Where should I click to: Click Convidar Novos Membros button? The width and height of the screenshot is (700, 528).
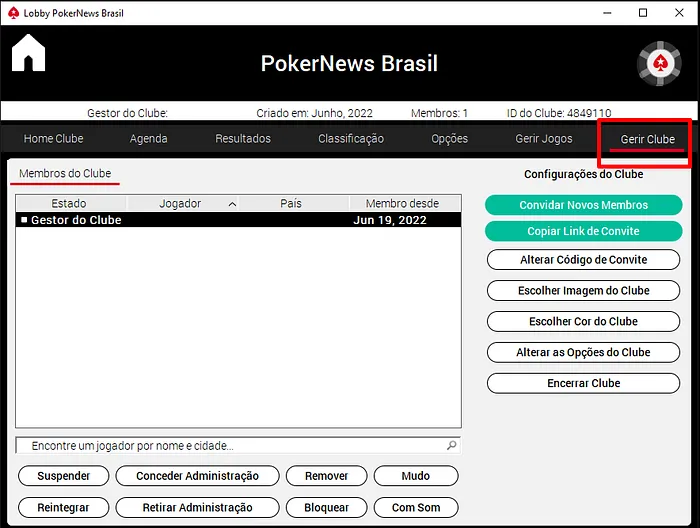click(583, 205)
